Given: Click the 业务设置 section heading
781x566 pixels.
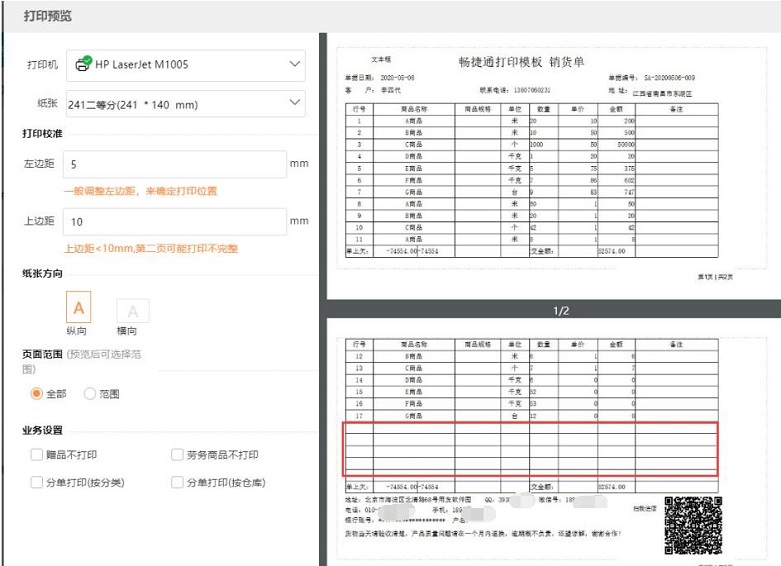Looking at the screenshot, I should pos(42,430).
